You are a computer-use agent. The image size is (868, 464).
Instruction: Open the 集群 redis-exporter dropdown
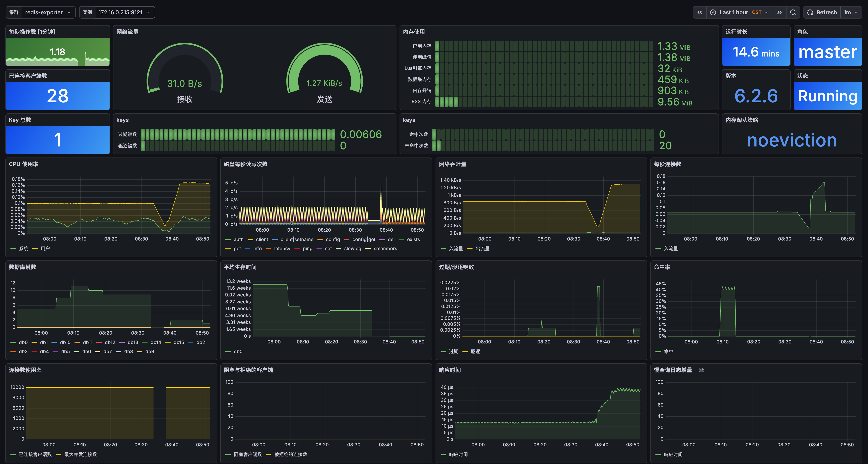[48, 12]
